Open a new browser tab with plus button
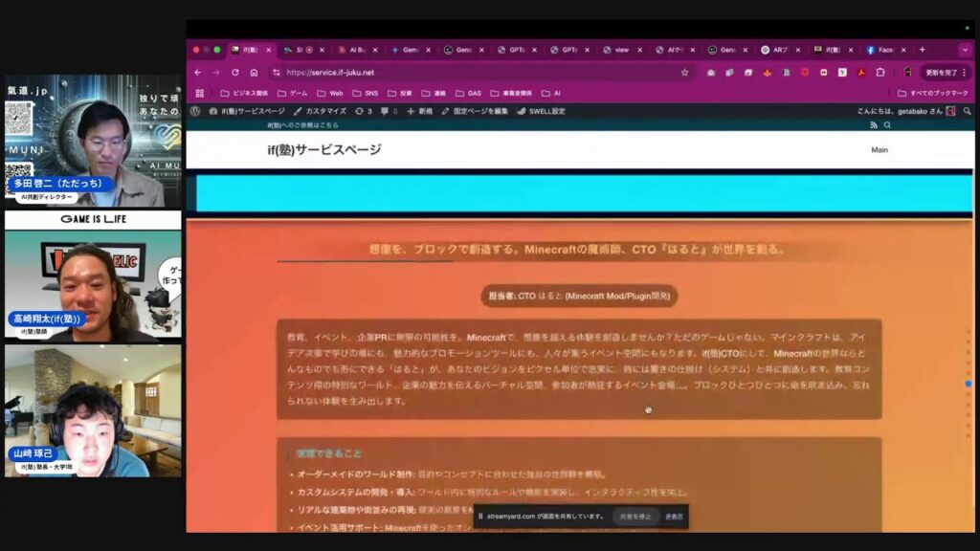This screenshot has height=551, width=980. tap(922, 50)
